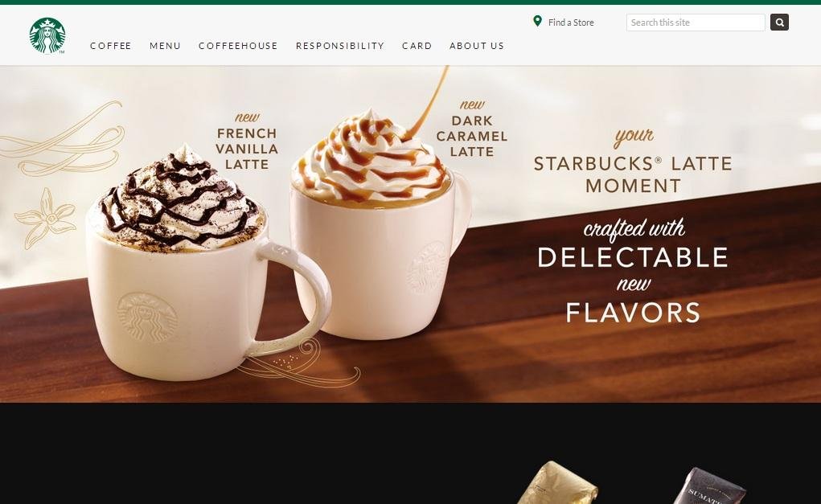This screenshot has height=504, width=821.
Task: Open the Coffee menu
Action: coord(110,46)
